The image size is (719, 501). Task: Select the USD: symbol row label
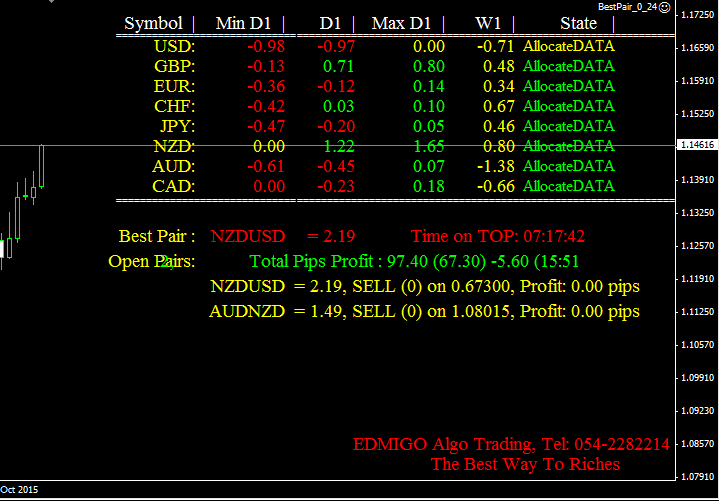[174, 46]
